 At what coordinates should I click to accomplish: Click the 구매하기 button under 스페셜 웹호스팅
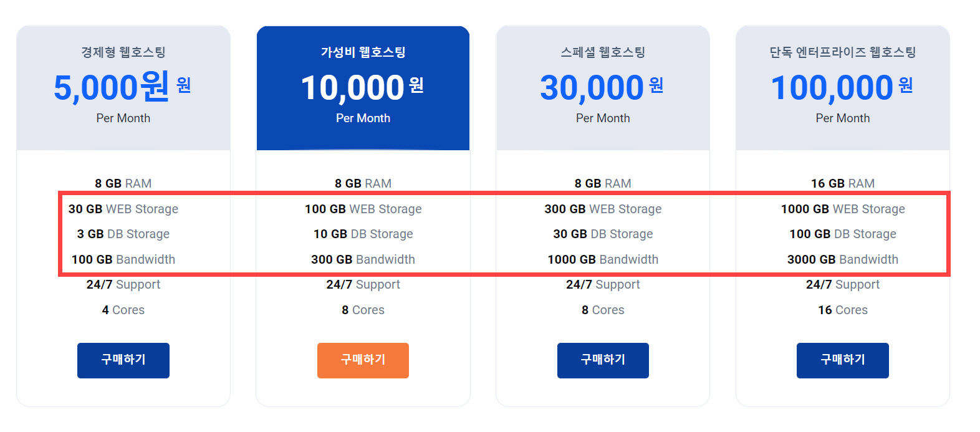pos(602,360)
